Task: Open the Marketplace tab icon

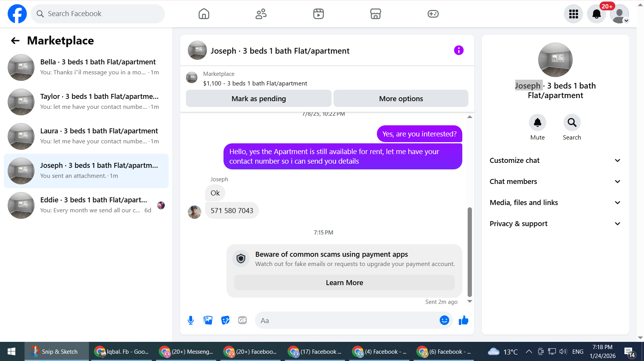Action: click(x=376, y=14)
